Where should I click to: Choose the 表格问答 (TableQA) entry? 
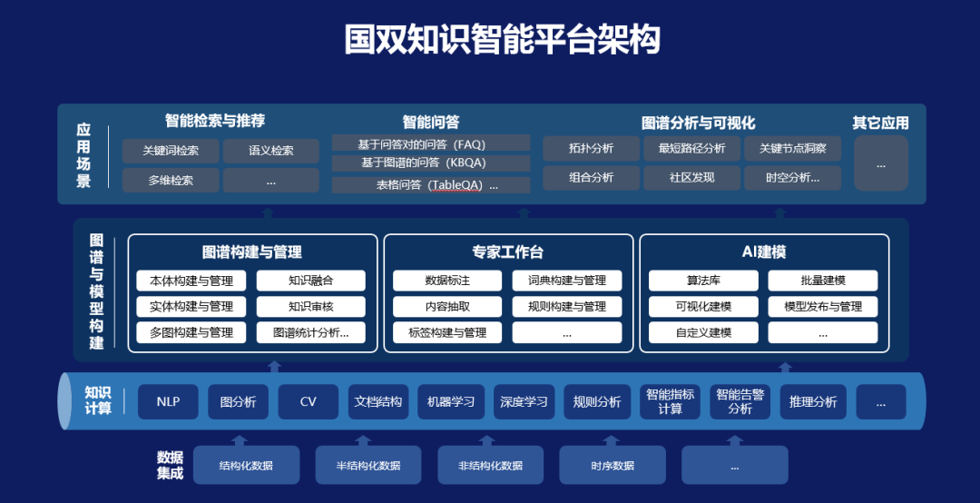click(430, 185)
